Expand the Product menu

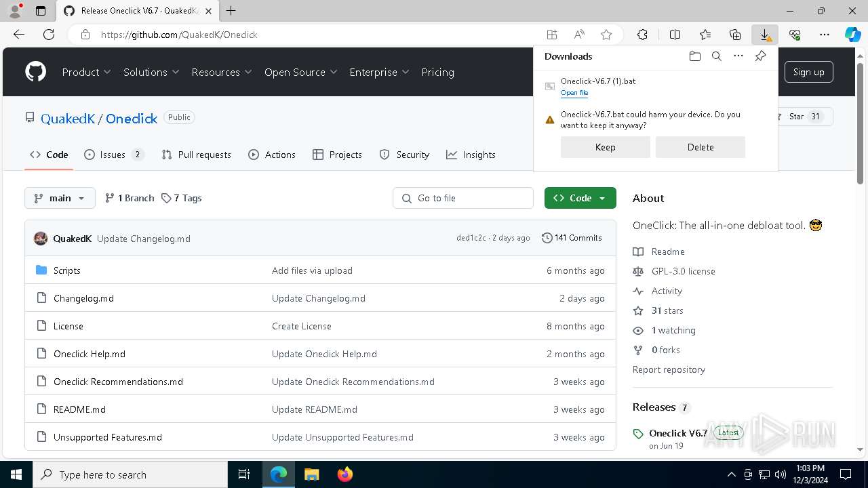click(x=86, y=72)
